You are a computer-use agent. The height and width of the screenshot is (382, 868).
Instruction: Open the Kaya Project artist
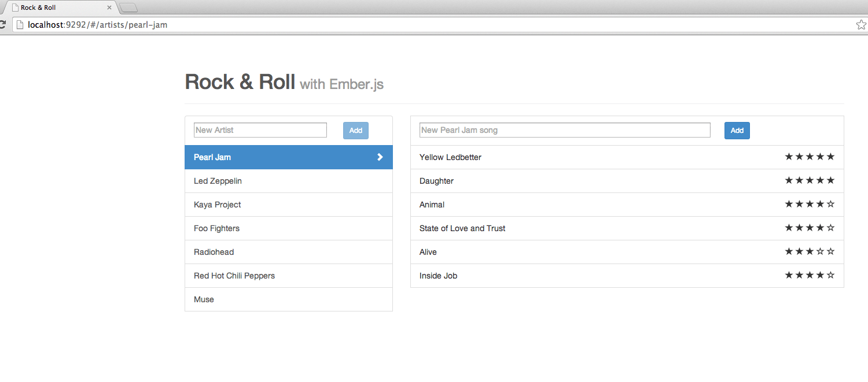[x=218, y=205]
